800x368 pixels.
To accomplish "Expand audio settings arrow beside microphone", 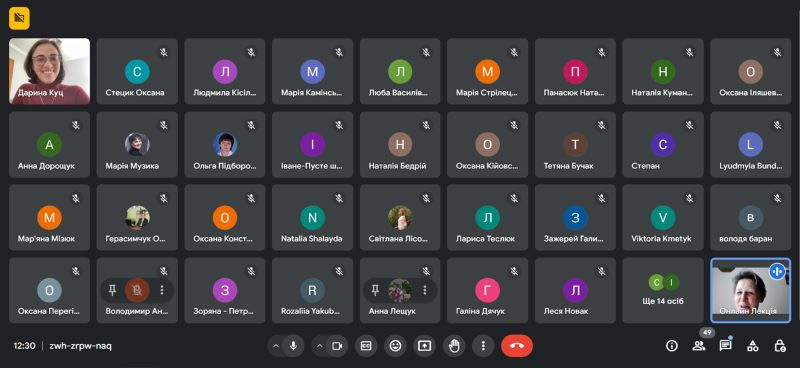I will point(276,346).
